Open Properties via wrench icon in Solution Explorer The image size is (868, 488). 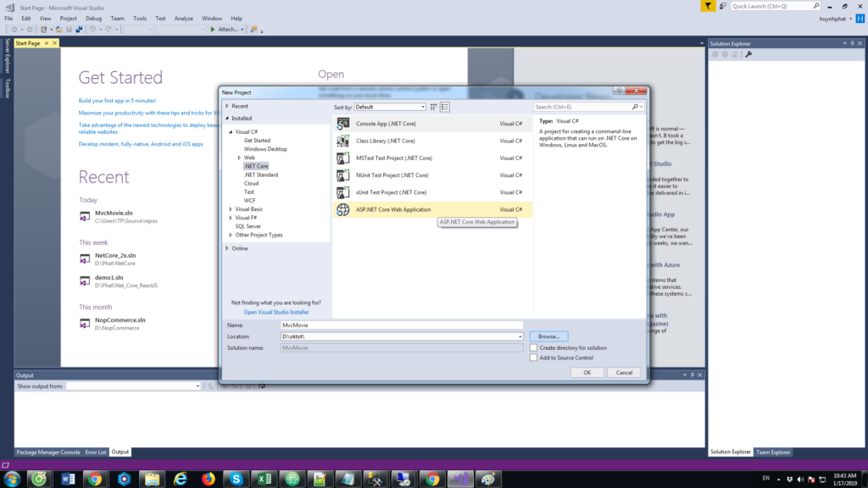[748, 53]
